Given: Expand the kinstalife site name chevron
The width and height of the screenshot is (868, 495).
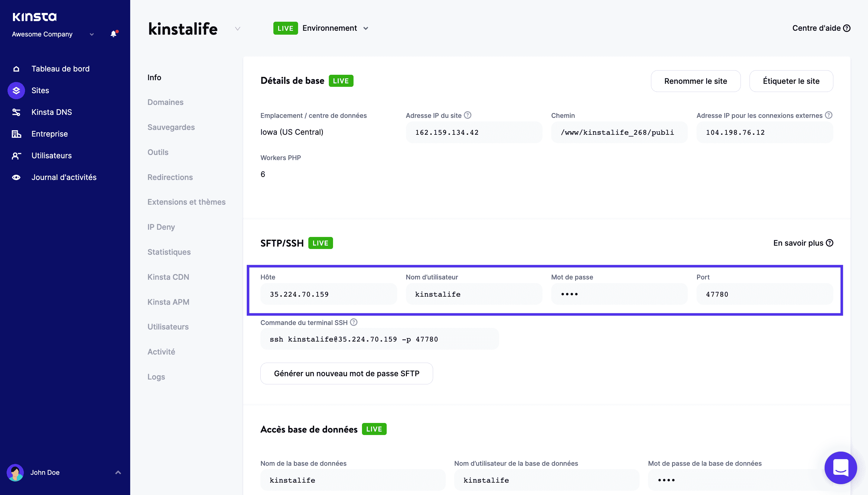Looking at the screenshot, I should tap(237, 29).
